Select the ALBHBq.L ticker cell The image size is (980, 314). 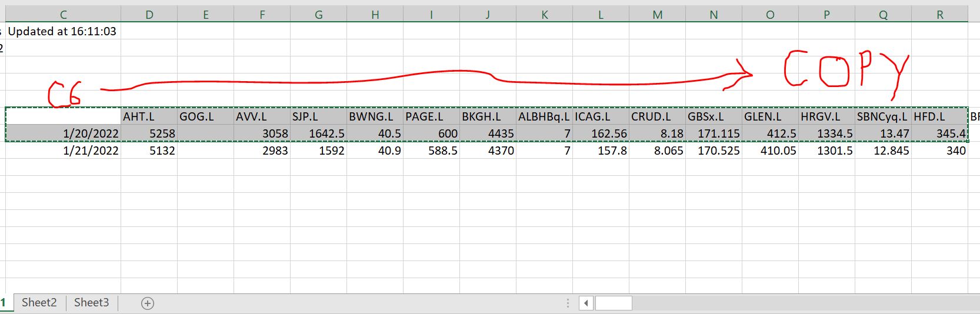point(544,116)
